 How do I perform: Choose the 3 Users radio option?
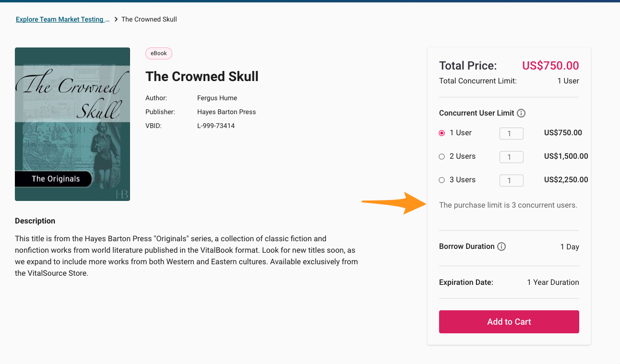click(x=442, y=180)
